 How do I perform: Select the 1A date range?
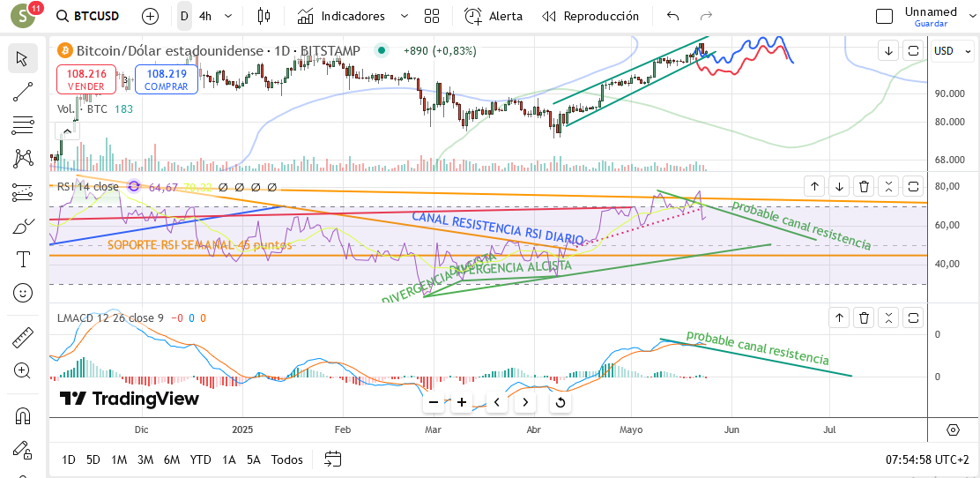228,459
